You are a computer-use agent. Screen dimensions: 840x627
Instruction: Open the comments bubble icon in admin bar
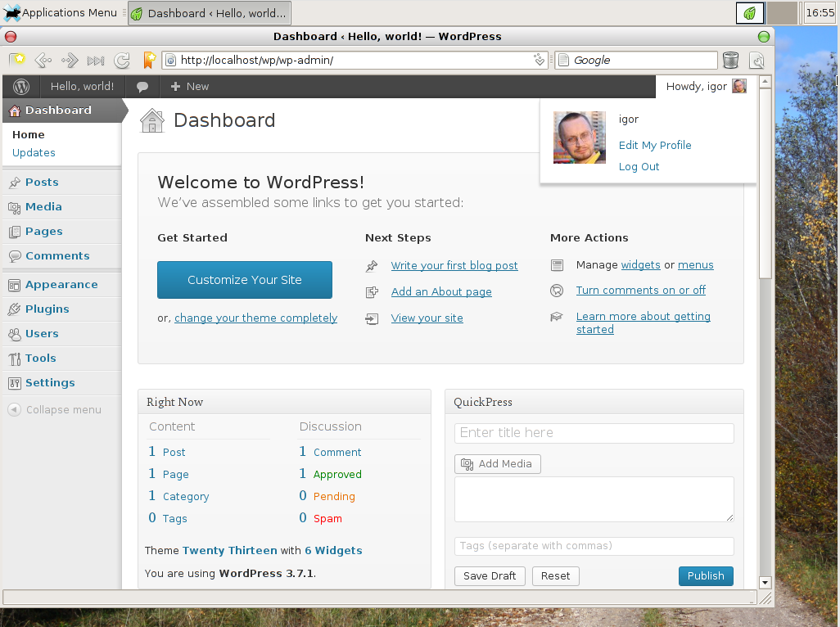tap(142, 87)
